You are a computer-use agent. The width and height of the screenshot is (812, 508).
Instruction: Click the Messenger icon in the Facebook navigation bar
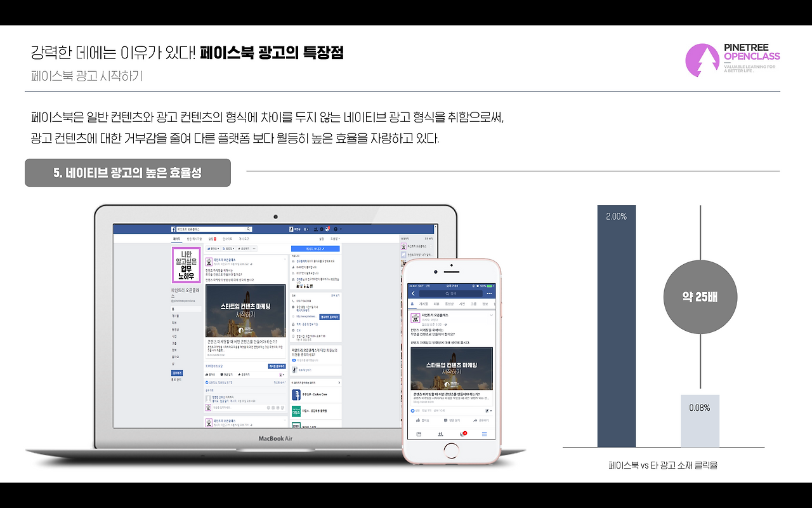320,228
